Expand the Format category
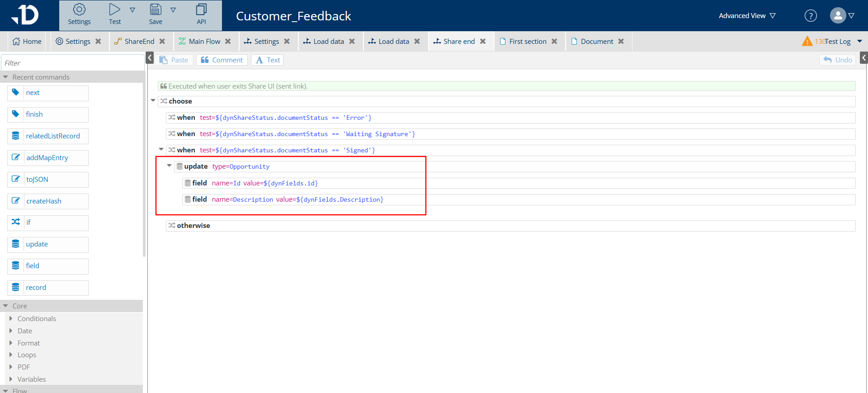868x393 pixels. [11, 343]
